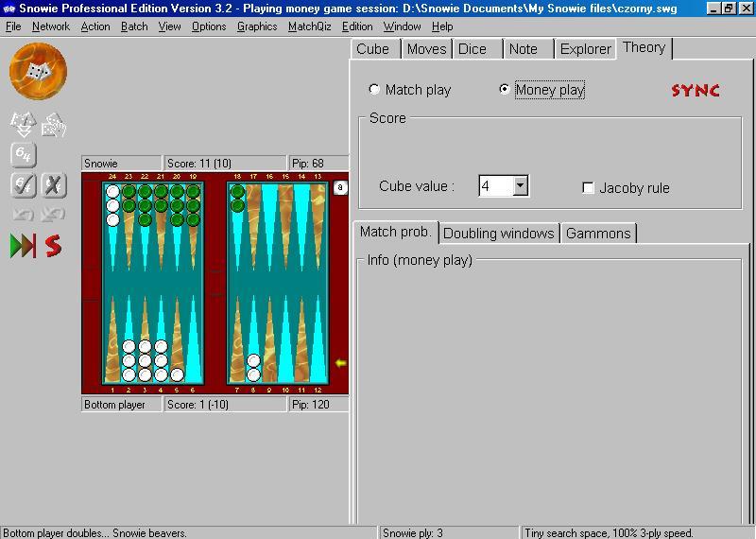The image size is (756, 539).
Task: Click the doubling cube on the board
Action: coord(341,188)
